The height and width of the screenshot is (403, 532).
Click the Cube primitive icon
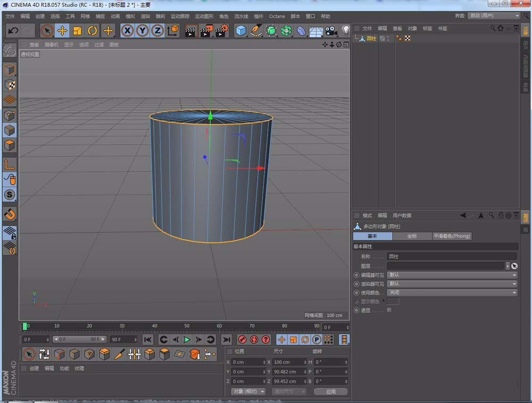241,30
